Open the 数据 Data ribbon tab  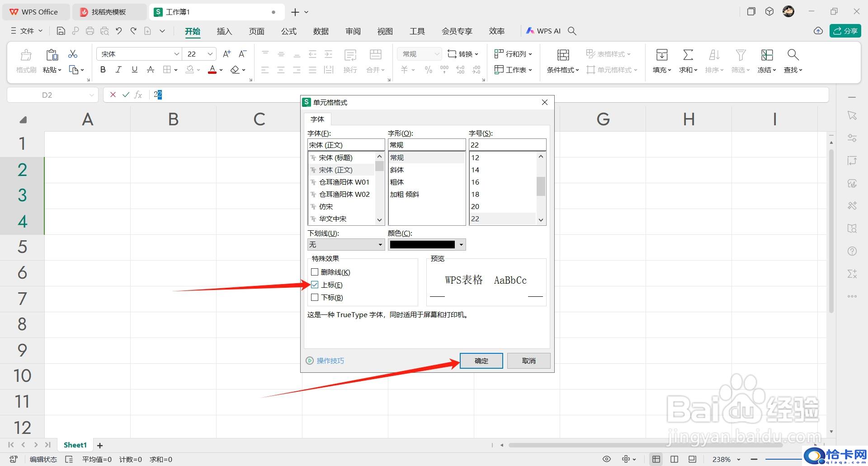pos(321,31)
